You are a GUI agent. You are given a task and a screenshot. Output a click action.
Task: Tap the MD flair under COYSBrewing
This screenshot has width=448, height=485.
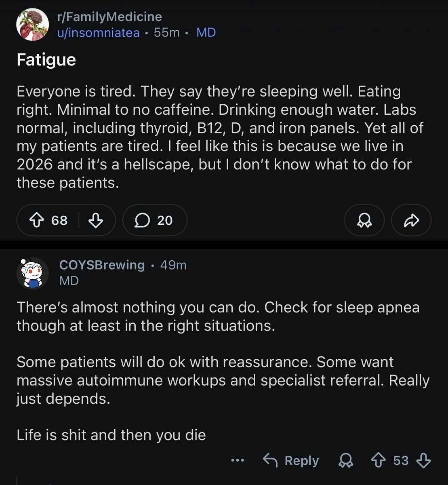[69, 280]
